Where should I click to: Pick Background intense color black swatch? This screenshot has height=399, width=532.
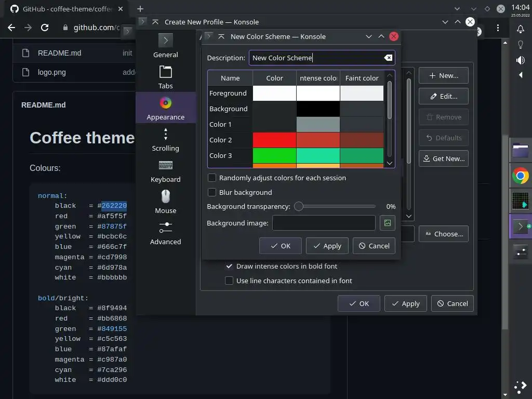318,109
